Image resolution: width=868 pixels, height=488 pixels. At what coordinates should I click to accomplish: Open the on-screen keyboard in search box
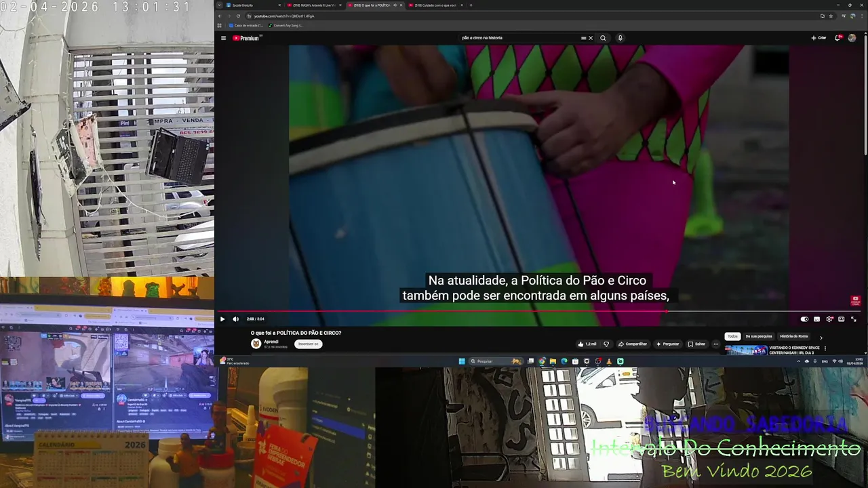(x=583, y=38)
